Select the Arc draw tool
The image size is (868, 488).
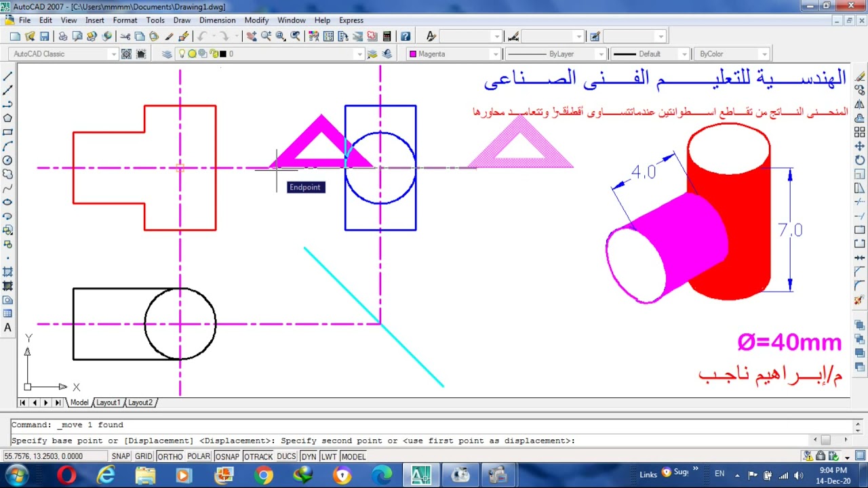coord(8,146)
